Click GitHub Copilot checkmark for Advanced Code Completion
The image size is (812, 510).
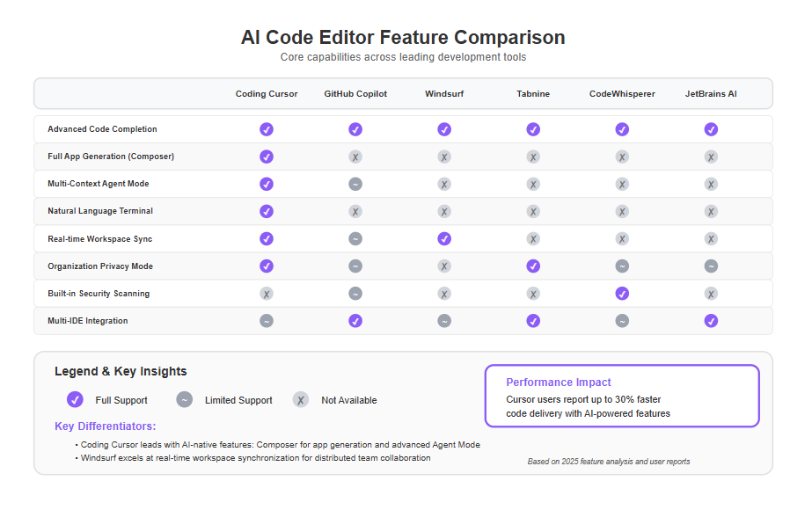coord(355,129)
